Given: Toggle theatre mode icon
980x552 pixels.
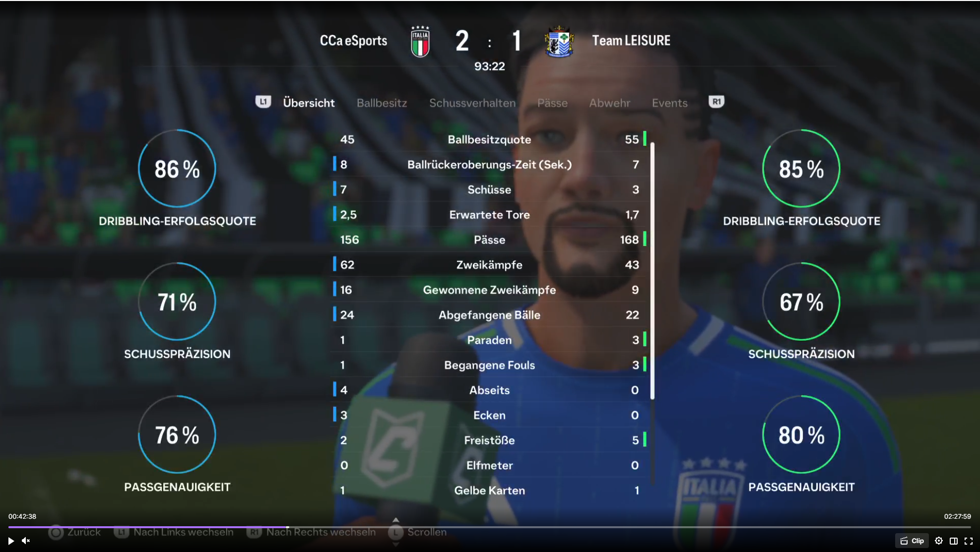Looking at the screenshot, I should point(954,541).
